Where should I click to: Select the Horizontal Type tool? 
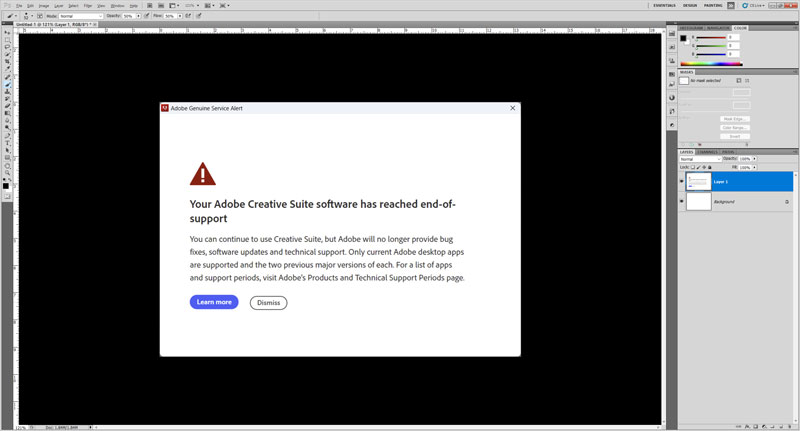pyautogui.click(x=7, y=143)
